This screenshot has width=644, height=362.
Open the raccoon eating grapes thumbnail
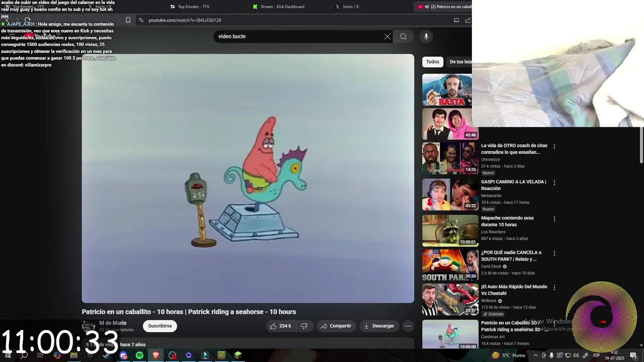(x=450, y=231)
